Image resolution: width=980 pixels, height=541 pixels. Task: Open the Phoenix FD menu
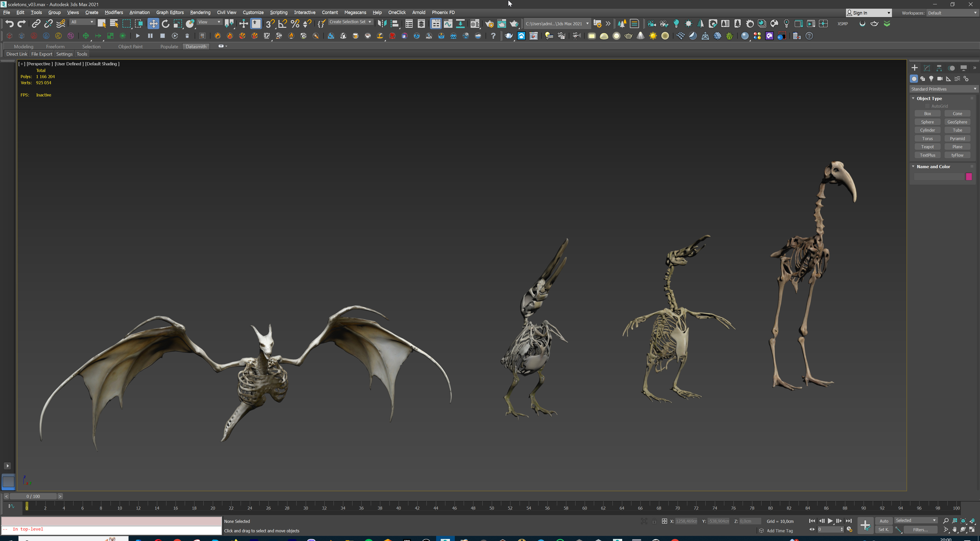(443, 12)
